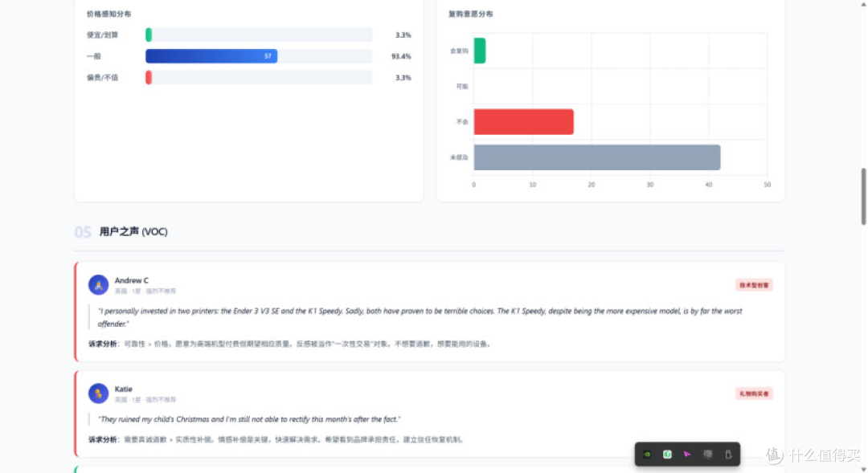This screenshot has height=473, width=868.
Task: Click the gray blurred icon in floating toolbar
Action: tap(707, 455)
